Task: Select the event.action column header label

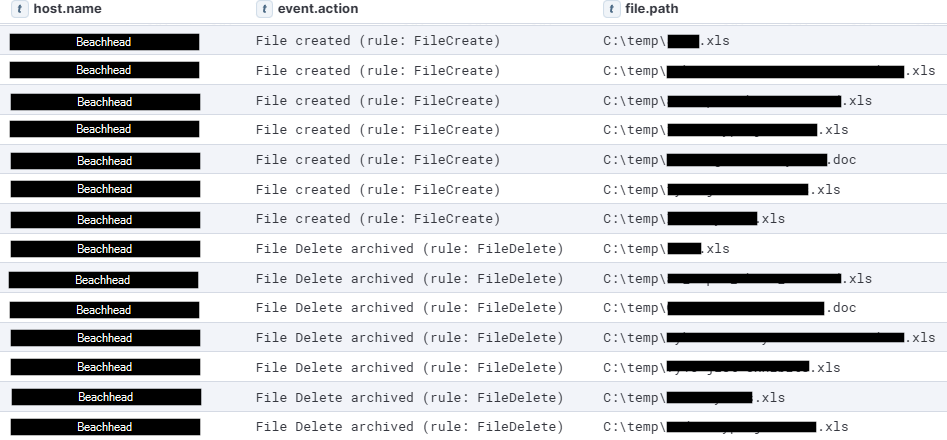Action: [318, 9]
